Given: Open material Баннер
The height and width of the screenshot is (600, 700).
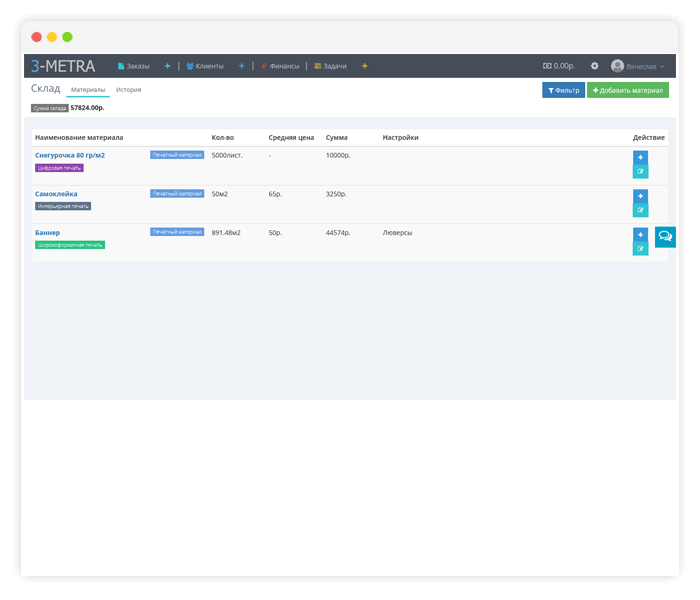Looking at the screenshot, I should 47,233.
